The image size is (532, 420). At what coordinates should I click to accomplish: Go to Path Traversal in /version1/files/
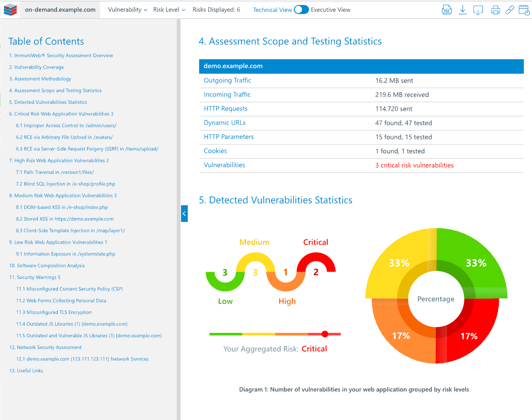[x=55, y=172]
